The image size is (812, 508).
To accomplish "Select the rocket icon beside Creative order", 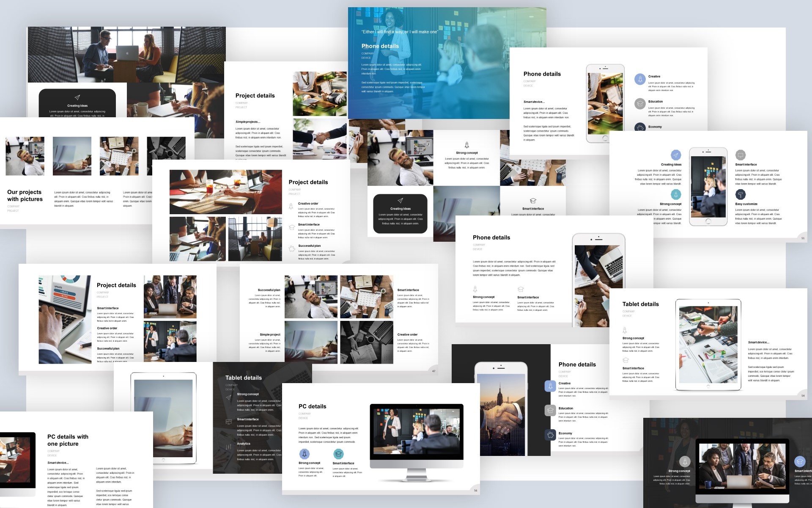I will click(292, 206).
